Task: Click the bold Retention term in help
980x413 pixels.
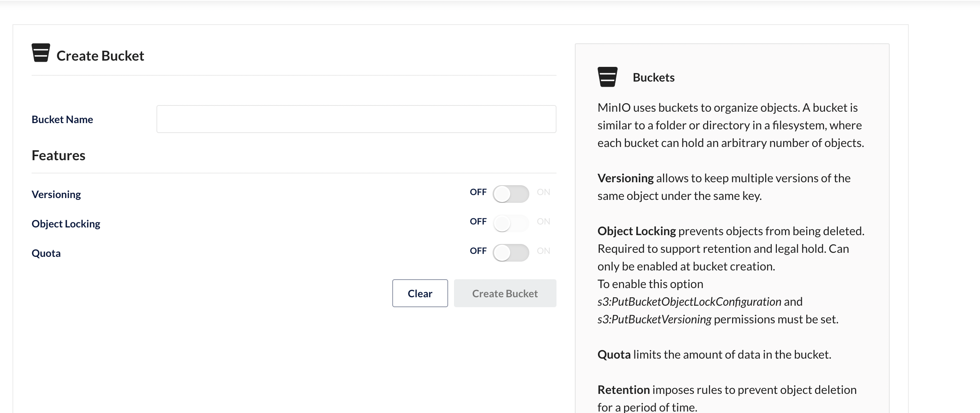Action: (x=623, y=390)
